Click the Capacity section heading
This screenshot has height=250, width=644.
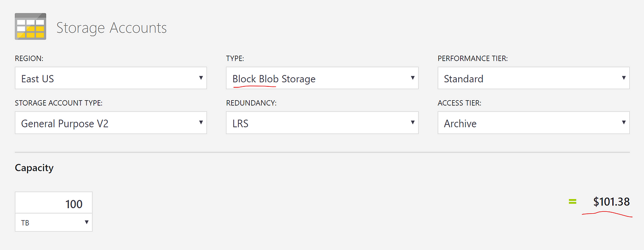pyautogui.click(x=34, y=168)
